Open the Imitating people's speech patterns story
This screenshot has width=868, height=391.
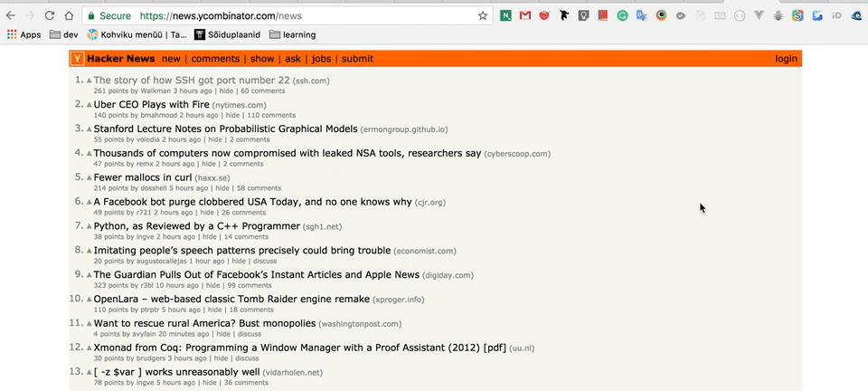pyautogui.click(x=242, y=251)
